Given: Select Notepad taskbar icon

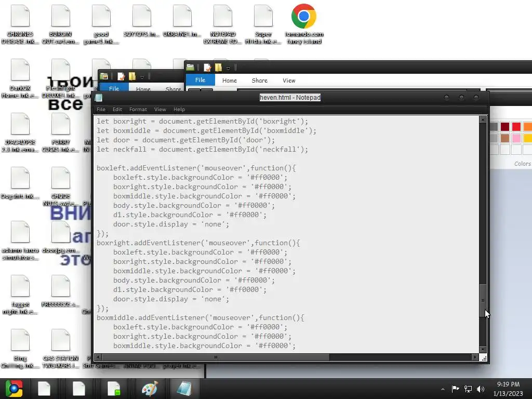Looking at the screenshot, I should click(184, 389).
